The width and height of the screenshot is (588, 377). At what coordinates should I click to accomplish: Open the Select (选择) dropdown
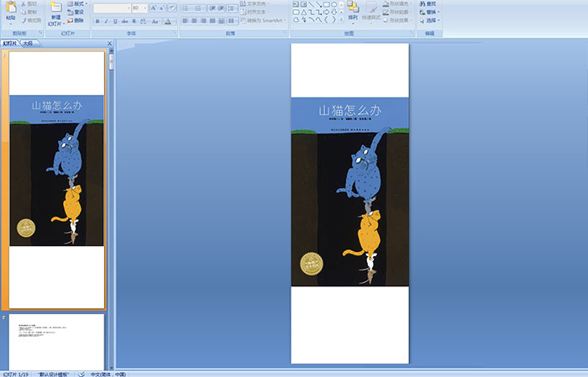(430, 20)
